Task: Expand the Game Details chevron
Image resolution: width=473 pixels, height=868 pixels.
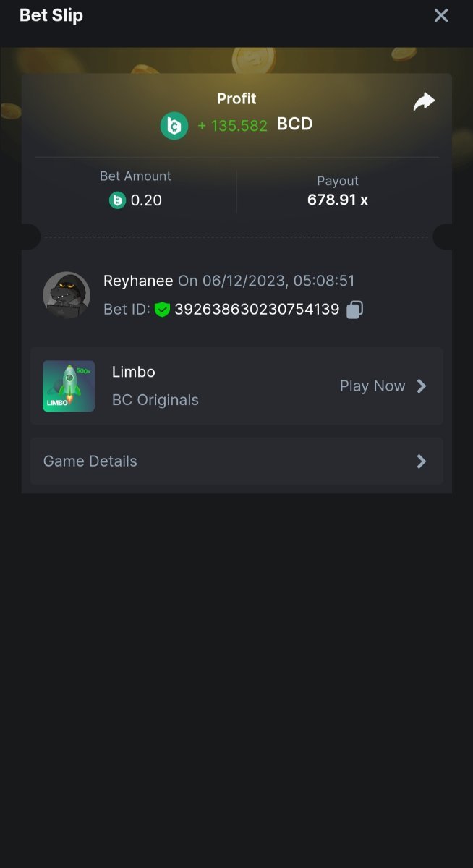Action: tap(422, 461)
